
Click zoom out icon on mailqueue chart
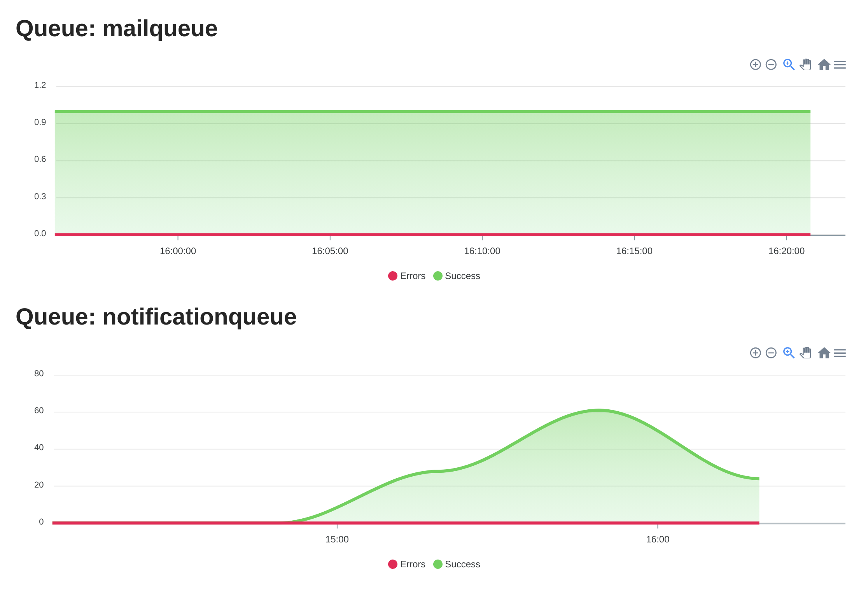coord(771,65)
